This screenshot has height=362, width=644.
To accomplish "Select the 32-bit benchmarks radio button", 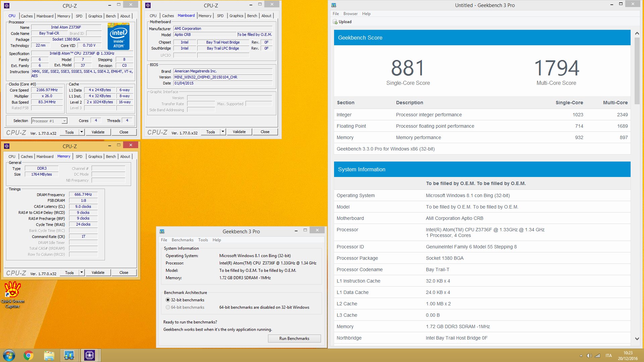I will pos(168,300).
